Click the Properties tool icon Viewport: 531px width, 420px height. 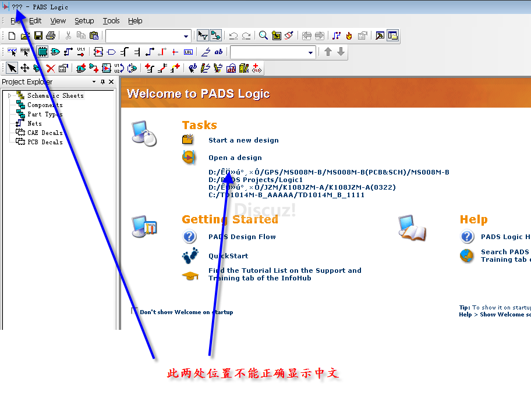point(63,69)
